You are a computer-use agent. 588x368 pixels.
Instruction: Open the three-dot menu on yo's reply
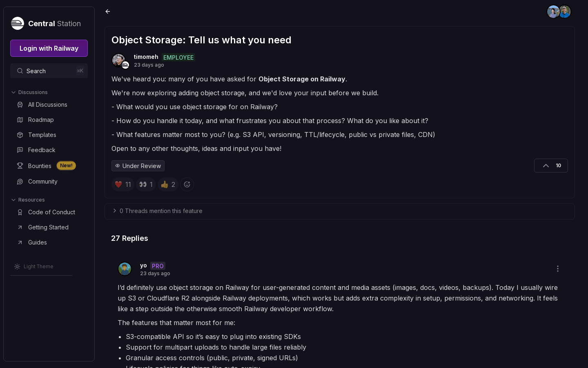pyautogui.click(x=557, y=269)
